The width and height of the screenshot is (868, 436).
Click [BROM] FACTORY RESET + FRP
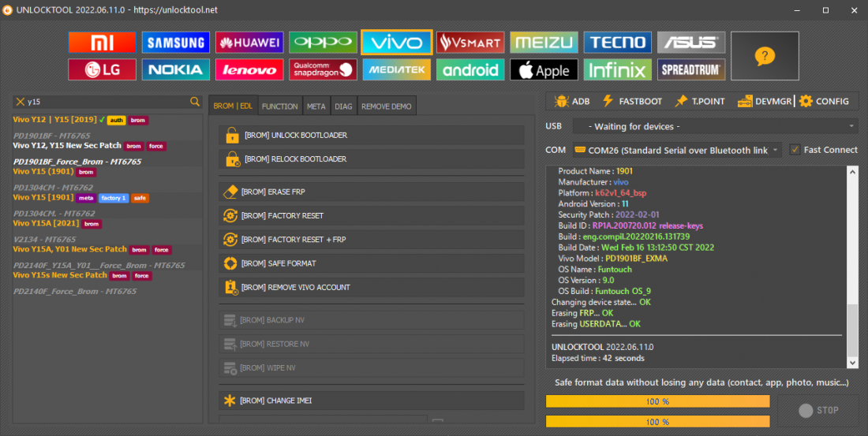[x=371, y=239]
